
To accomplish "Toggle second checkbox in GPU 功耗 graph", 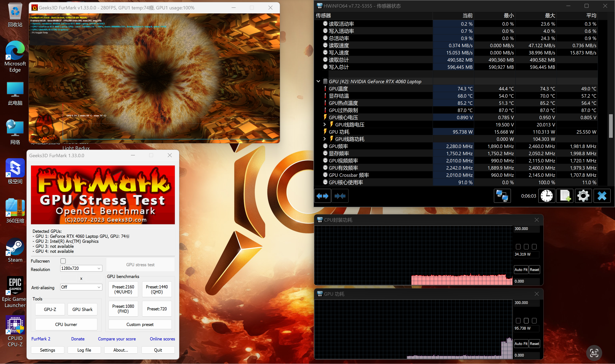I will pos(526,321).
